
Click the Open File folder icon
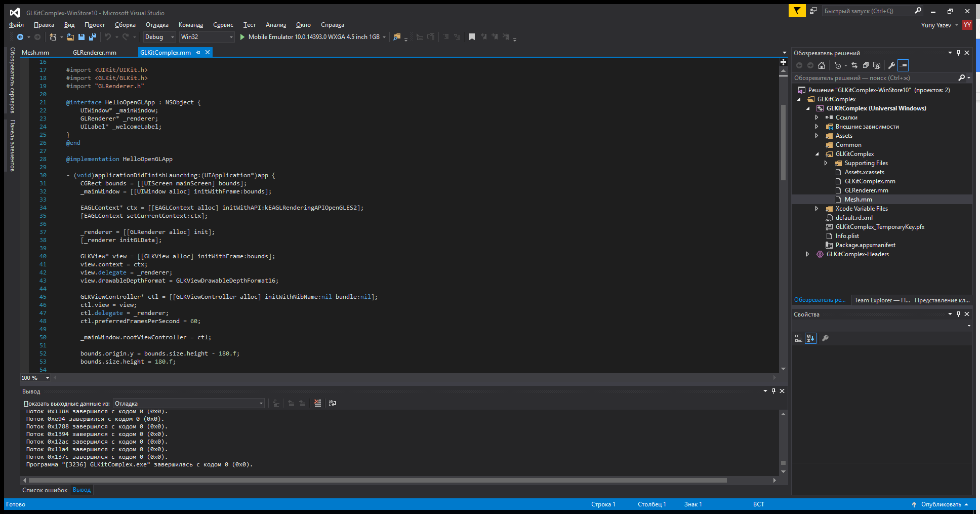70,37
